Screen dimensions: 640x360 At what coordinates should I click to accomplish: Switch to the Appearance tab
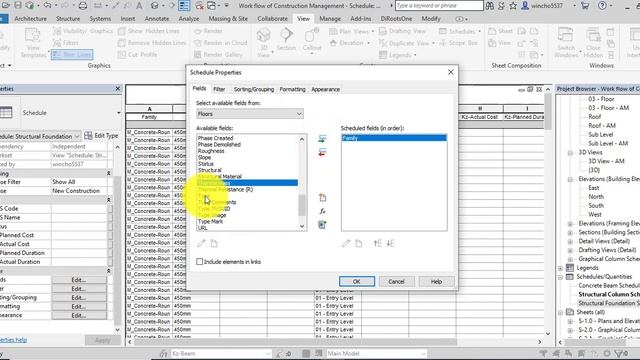click(x=325, y=89)
